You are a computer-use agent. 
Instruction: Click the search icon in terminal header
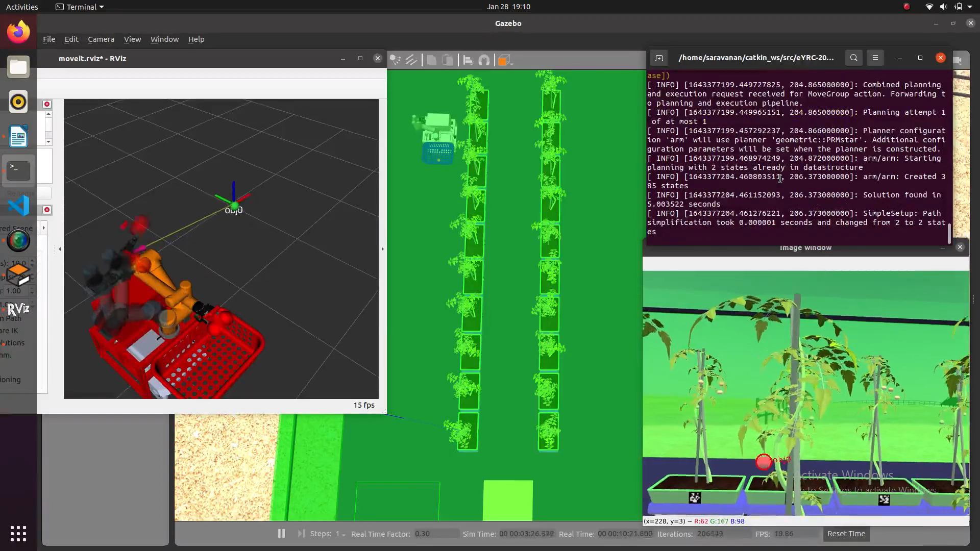coord(854,58)
